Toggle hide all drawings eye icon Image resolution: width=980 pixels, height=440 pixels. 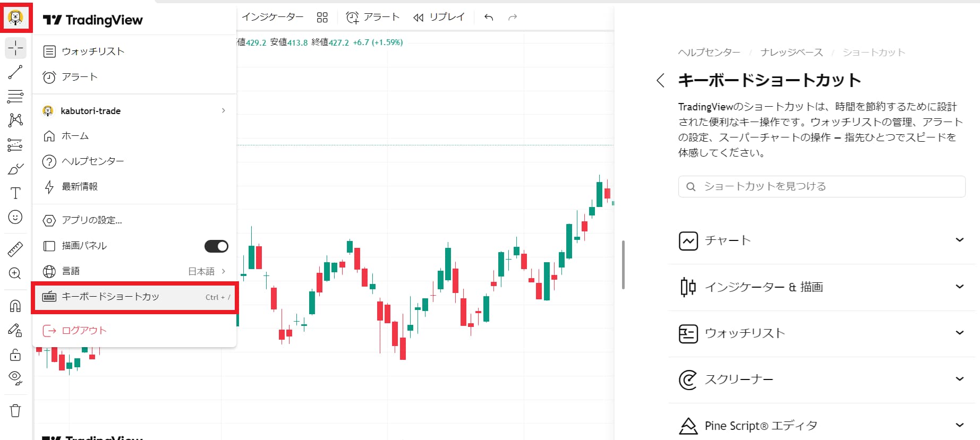click(15, 377)
